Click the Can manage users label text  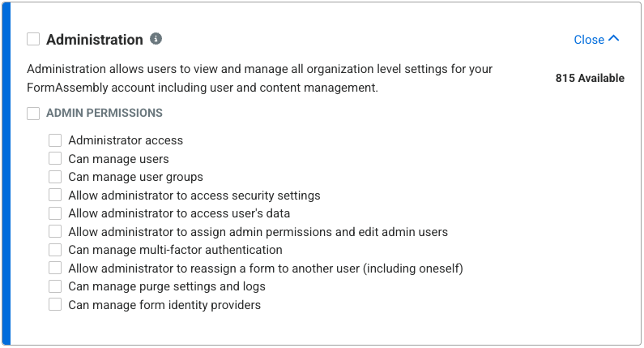[119, 159]
